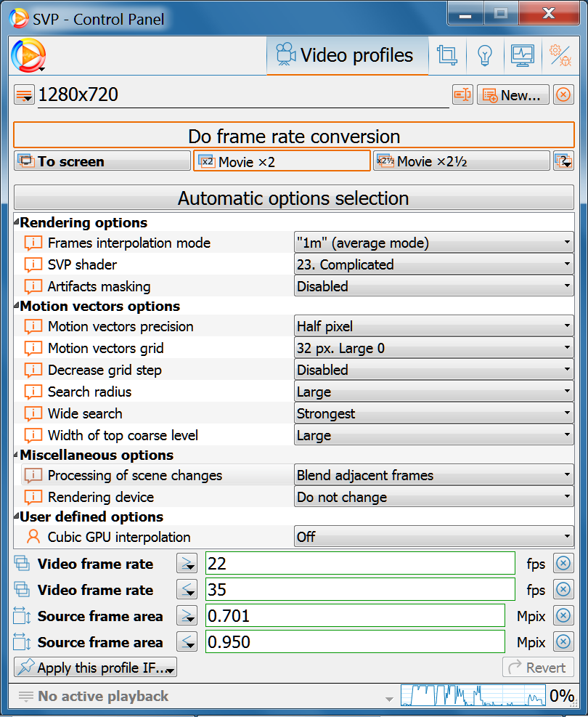
Task: Collapse the Rendering options section
Action: pos(17,223)
